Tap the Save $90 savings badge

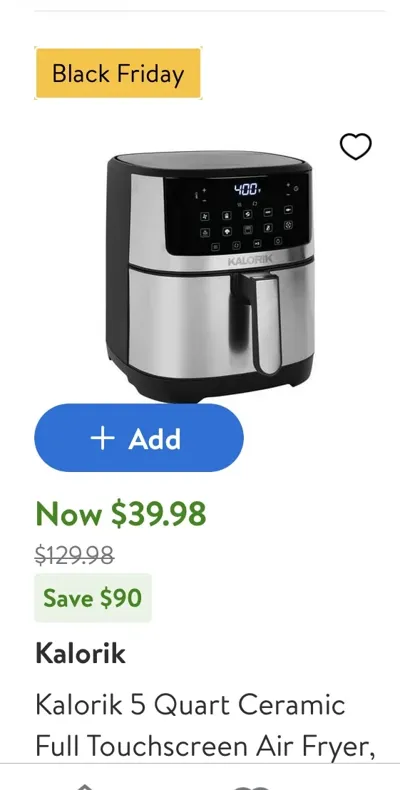pyautogui.click(x=93, y=598)
